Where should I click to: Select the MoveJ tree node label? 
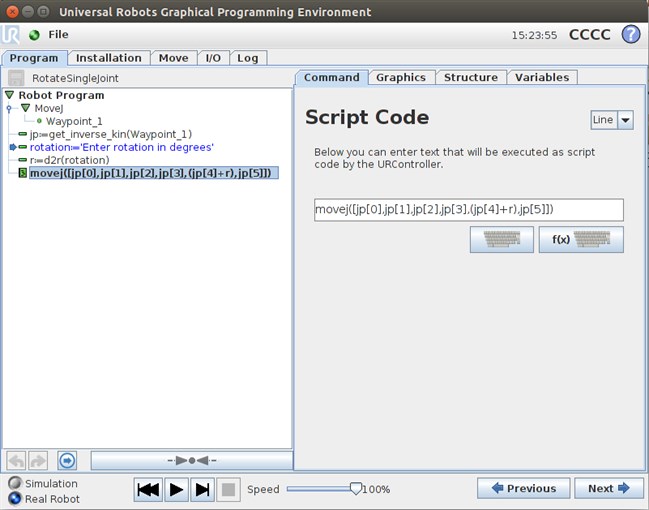pyautogui.click(x=49, y=108)
